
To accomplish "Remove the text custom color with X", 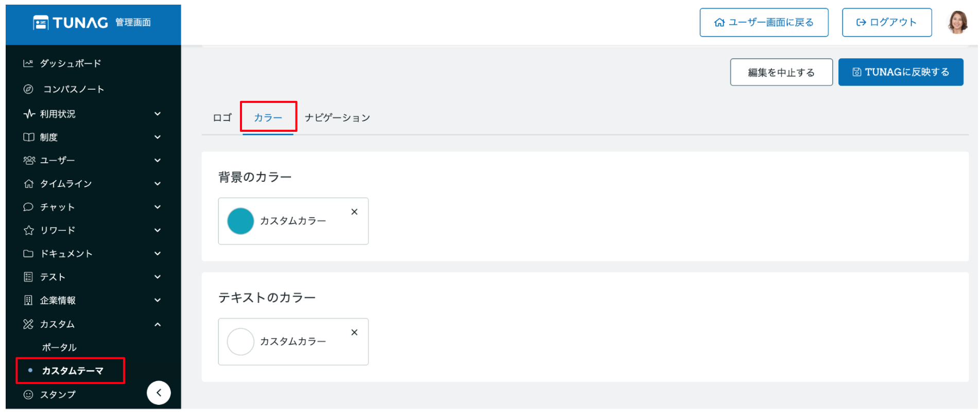I will click(354, 332).
